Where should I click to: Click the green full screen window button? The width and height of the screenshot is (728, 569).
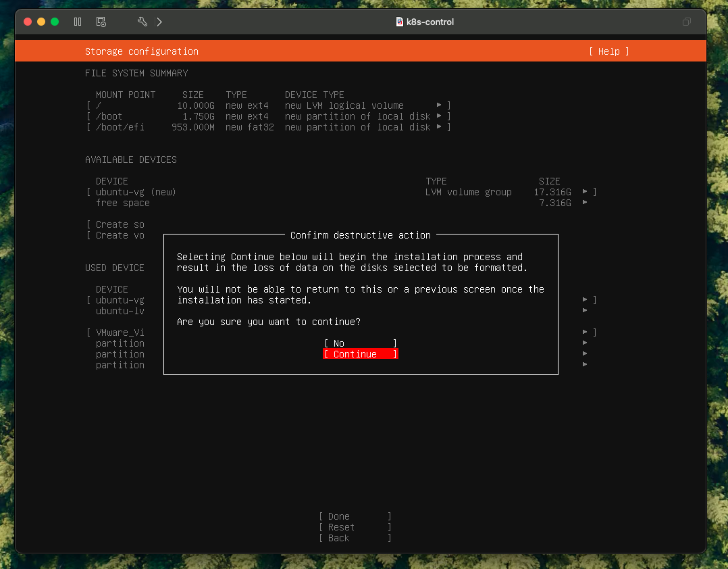coord(55,22)
